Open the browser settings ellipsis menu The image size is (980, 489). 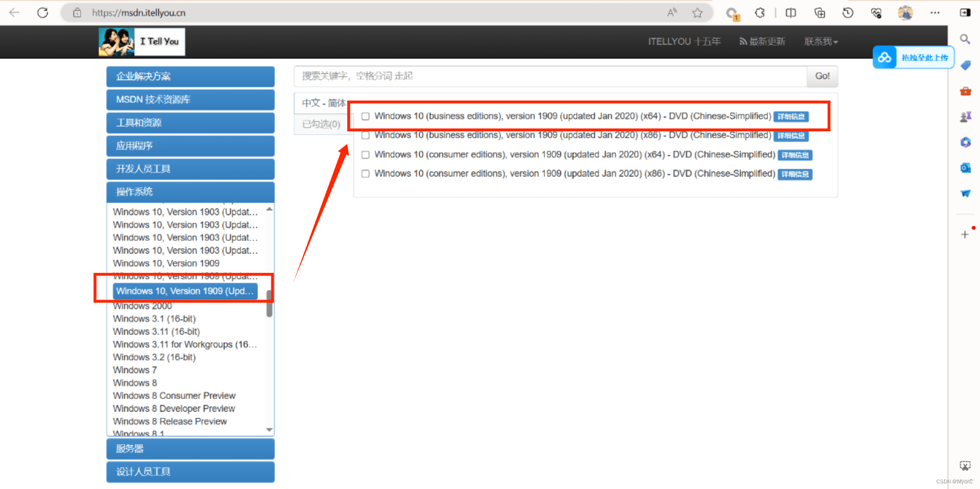[935, 13]
